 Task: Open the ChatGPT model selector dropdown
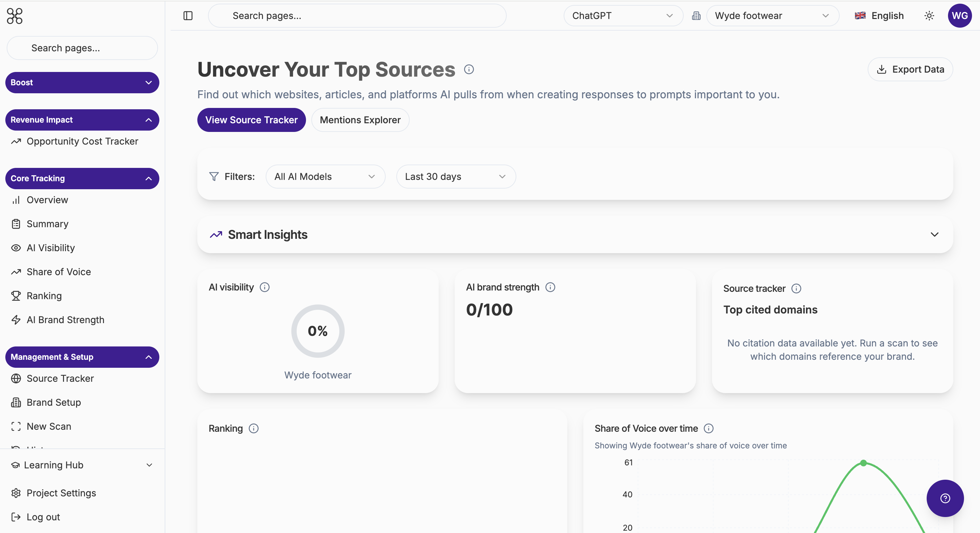pyautogui.click(x=623, y=16)
